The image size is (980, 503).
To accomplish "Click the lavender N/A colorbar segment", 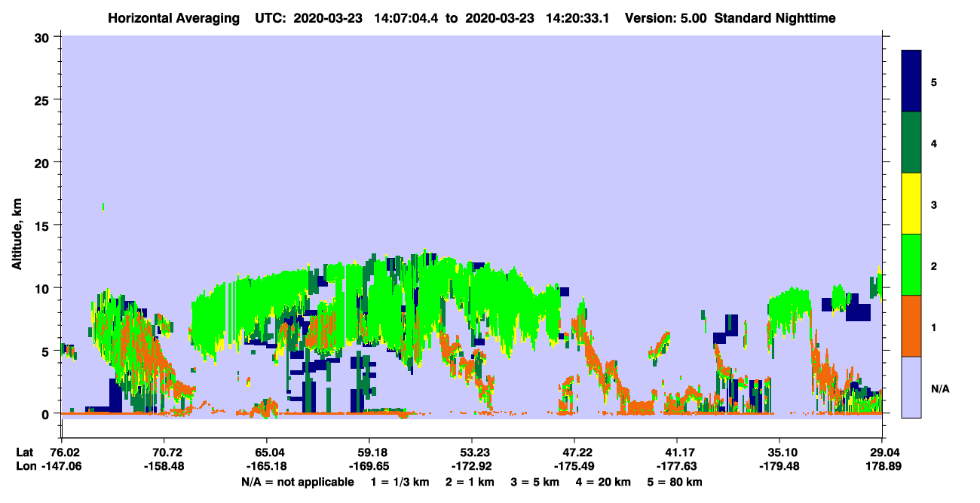I will (x=911, y=387).
